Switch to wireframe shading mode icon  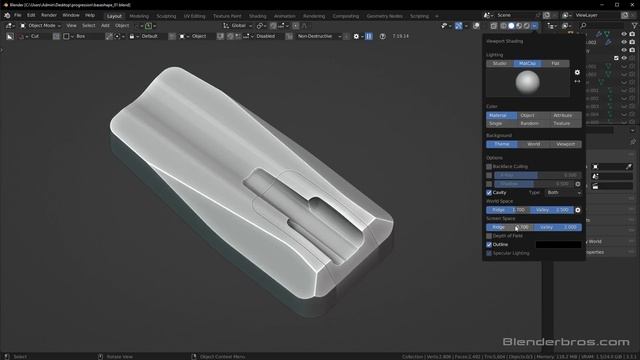[503, 26]
